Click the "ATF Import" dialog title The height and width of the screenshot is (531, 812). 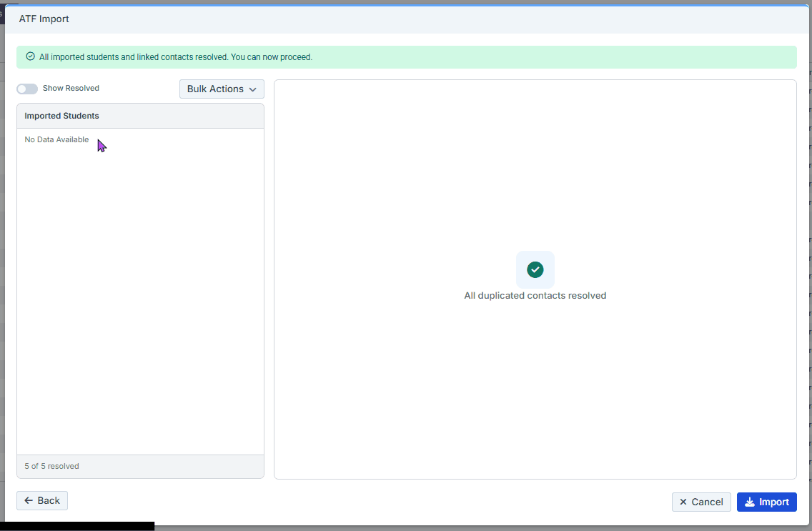44,19
